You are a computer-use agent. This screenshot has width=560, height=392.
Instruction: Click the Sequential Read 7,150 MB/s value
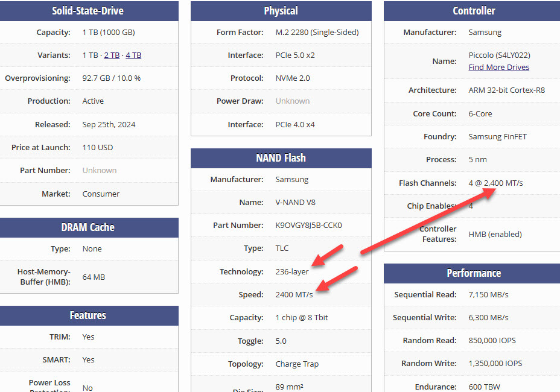coord(488,295)
